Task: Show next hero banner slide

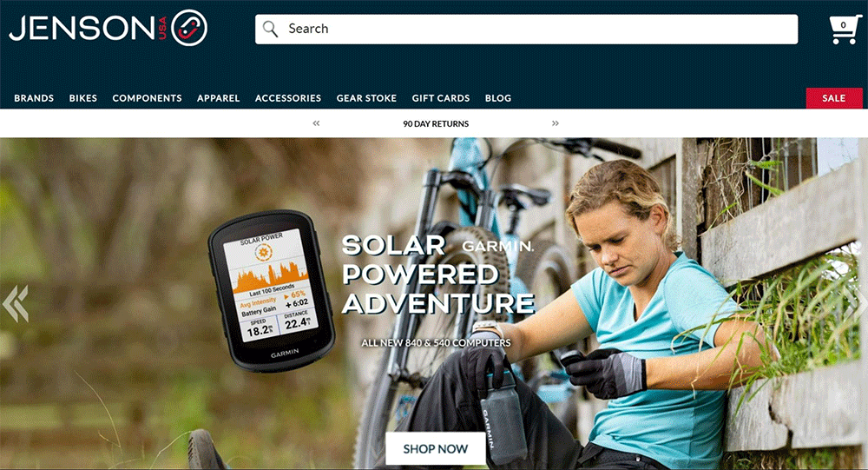Action: tap(855, 304)
